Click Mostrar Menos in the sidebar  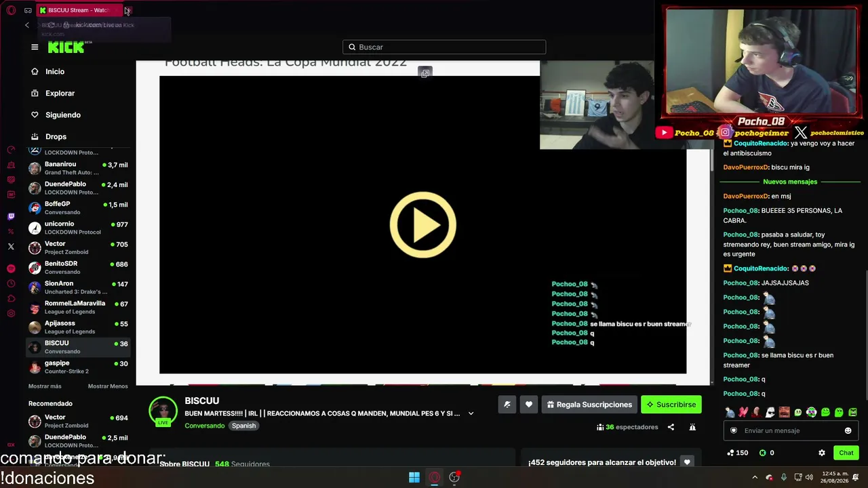tap(108, 386)
